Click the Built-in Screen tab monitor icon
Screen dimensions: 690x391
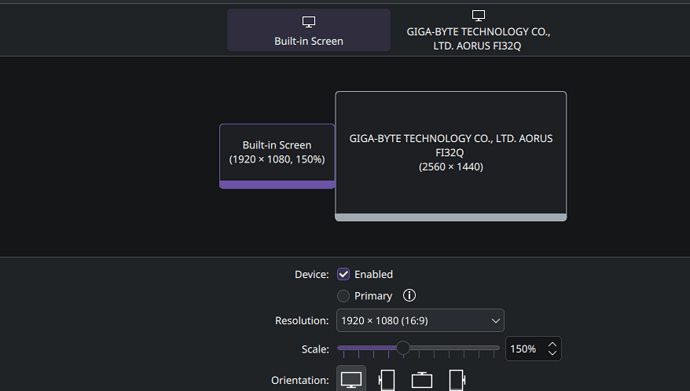[308, 22]
